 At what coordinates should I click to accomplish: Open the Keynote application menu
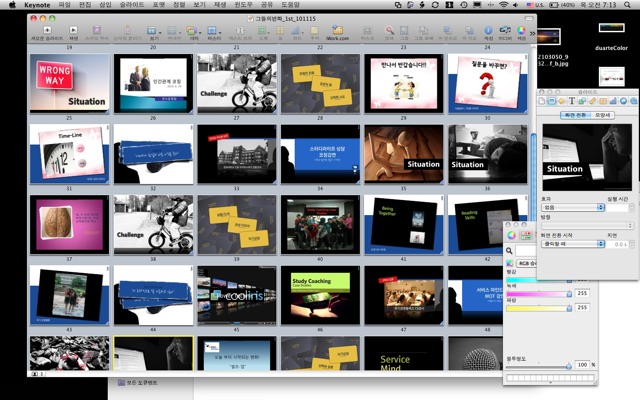click(37, 5)
